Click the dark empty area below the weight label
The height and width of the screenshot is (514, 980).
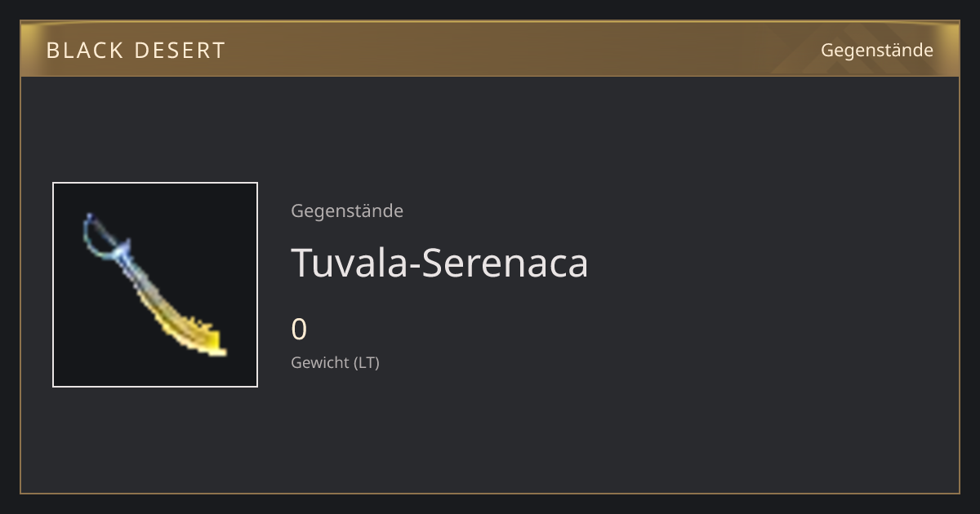[572, 432]
